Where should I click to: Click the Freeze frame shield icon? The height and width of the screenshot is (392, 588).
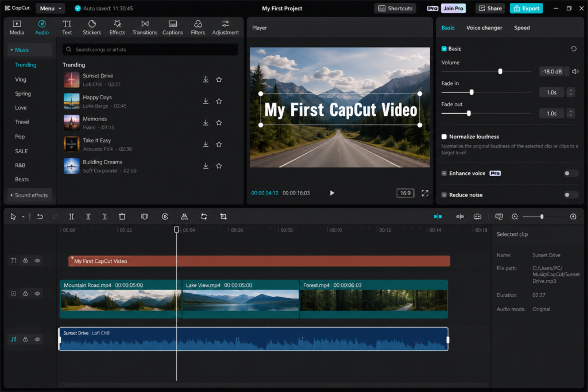[144, 216]
